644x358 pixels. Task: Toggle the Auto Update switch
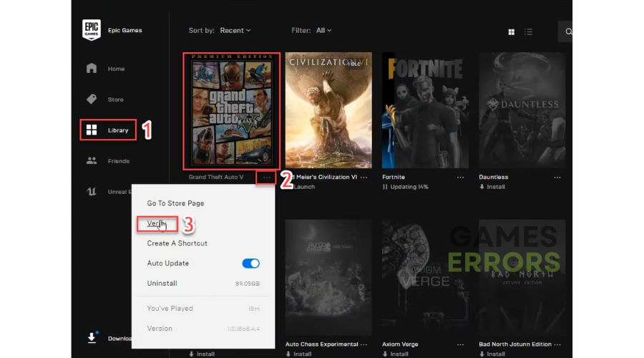pos(250,263)
